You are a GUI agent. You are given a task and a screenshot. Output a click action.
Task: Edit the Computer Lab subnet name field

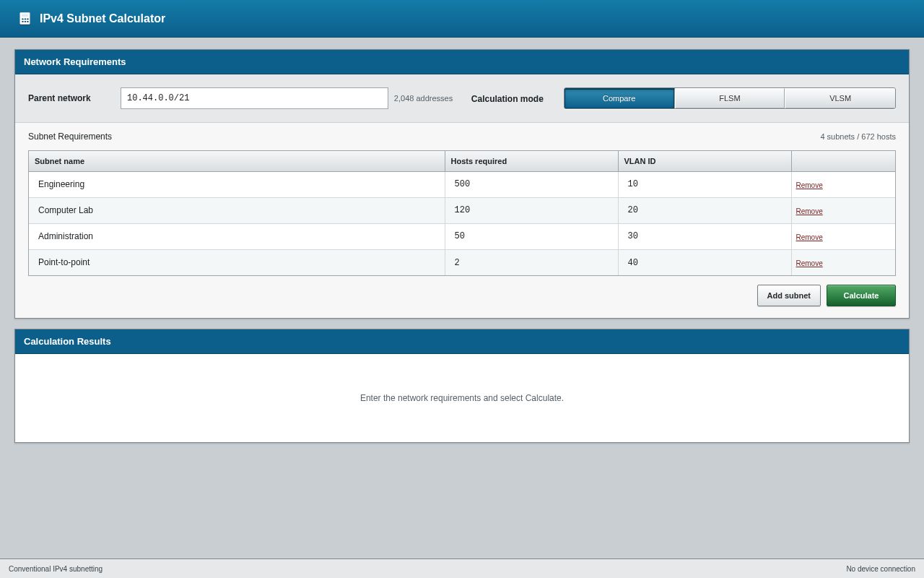[x=237, y=210]
